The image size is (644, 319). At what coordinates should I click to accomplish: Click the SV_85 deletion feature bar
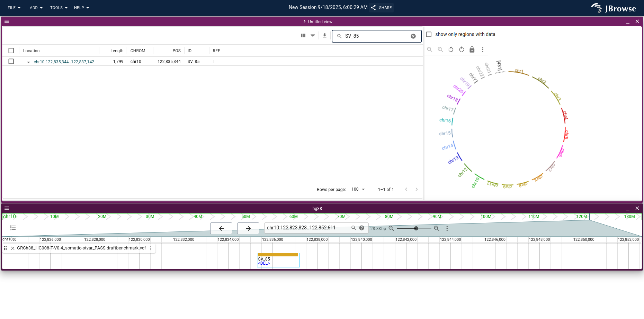(x=278, y=255)
